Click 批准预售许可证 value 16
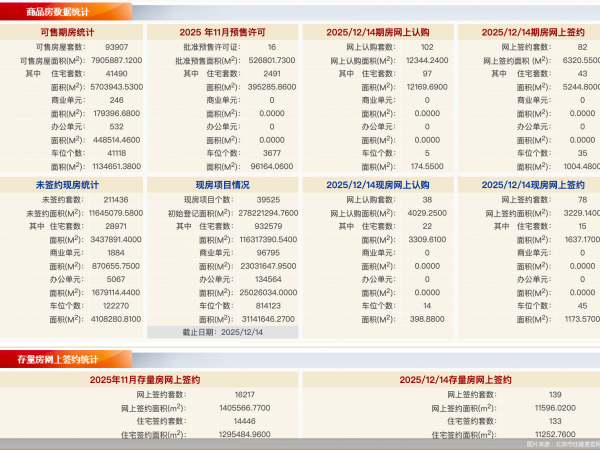600x450 pixels. (272, 47)
